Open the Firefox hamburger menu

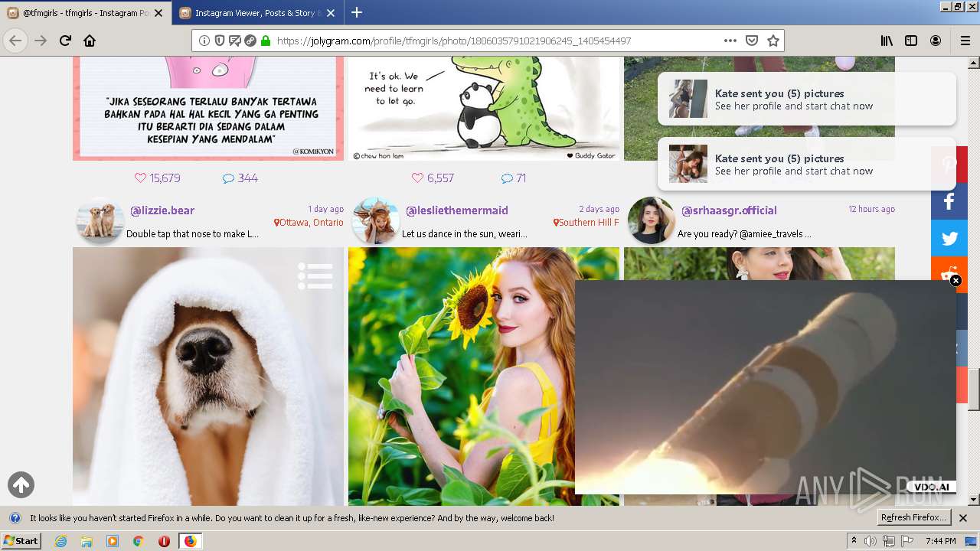tap(965, 41)
